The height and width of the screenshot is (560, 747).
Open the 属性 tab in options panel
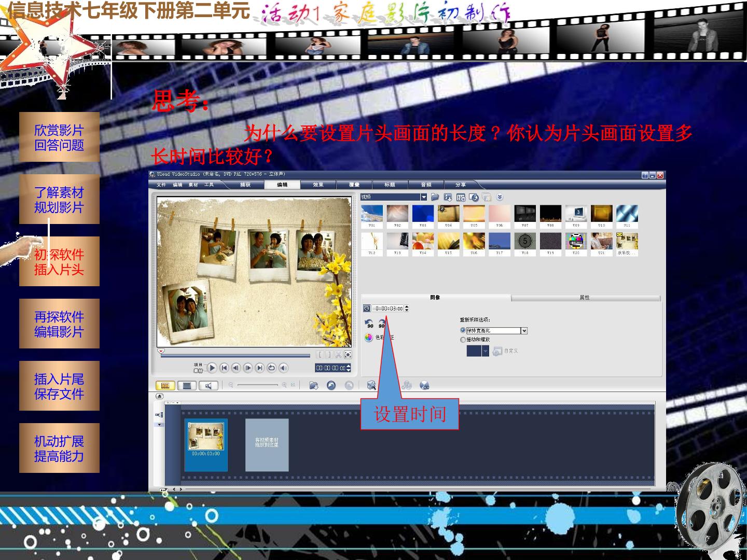[585, 298]
